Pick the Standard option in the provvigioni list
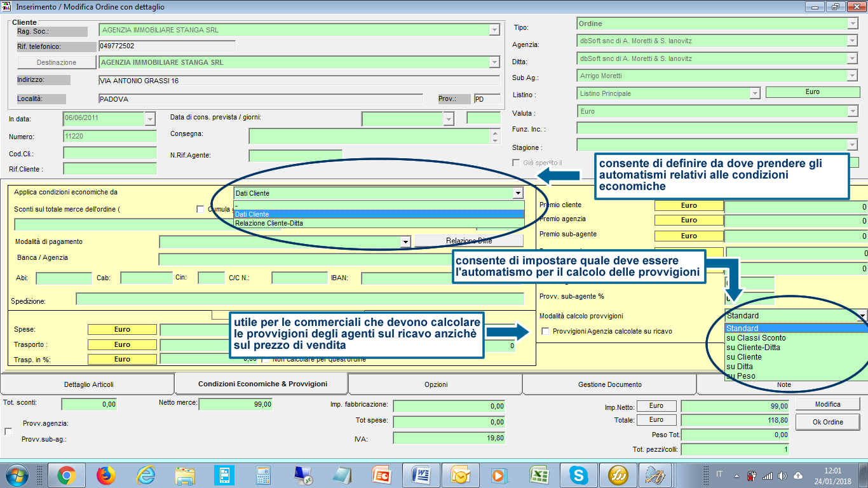 pos(796,329)
